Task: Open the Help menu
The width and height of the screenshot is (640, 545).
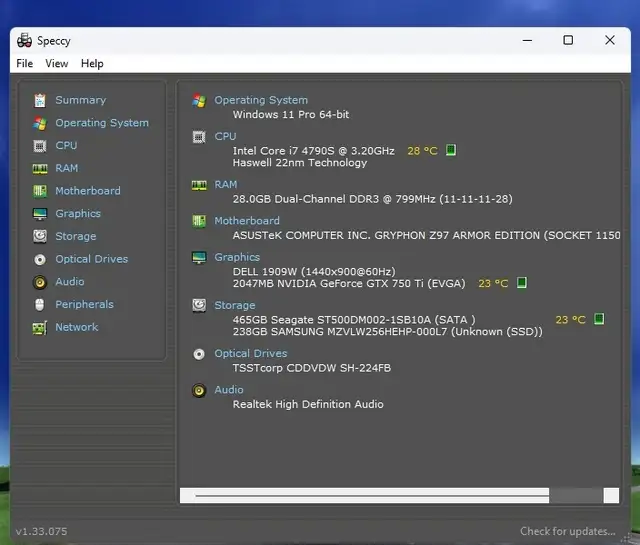Action: click(x=92, y=64)
